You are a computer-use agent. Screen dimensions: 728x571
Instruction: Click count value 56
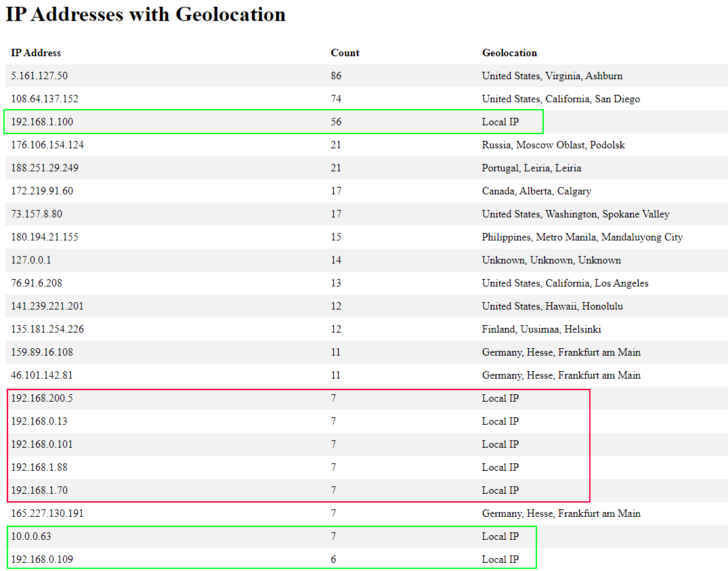click(336, 122)
